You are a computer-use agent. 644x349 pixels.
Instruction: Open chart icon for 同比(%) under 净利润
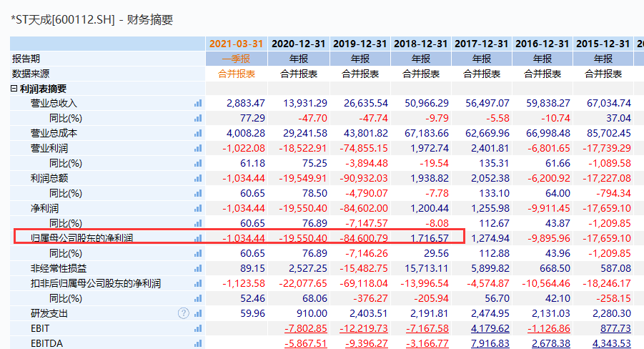pyautogui.click(x=198, y=223)
